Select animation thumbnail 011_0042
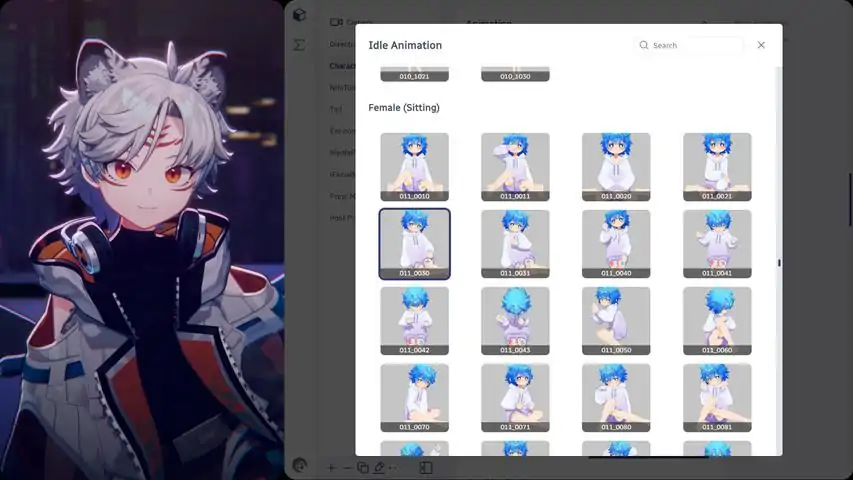Image resolution: width=853 pixels, height=480 pixels. point(415,321)
